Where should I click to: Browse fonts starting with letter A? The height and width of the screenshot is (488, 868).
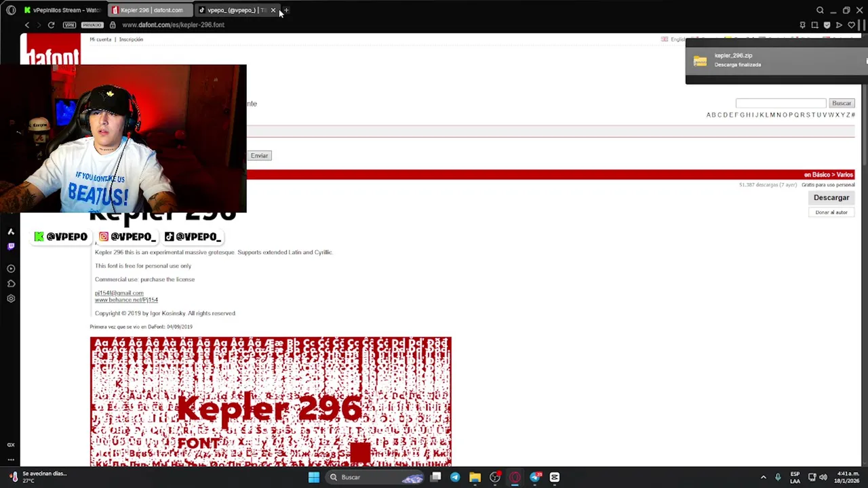click(x=709, y=115)
